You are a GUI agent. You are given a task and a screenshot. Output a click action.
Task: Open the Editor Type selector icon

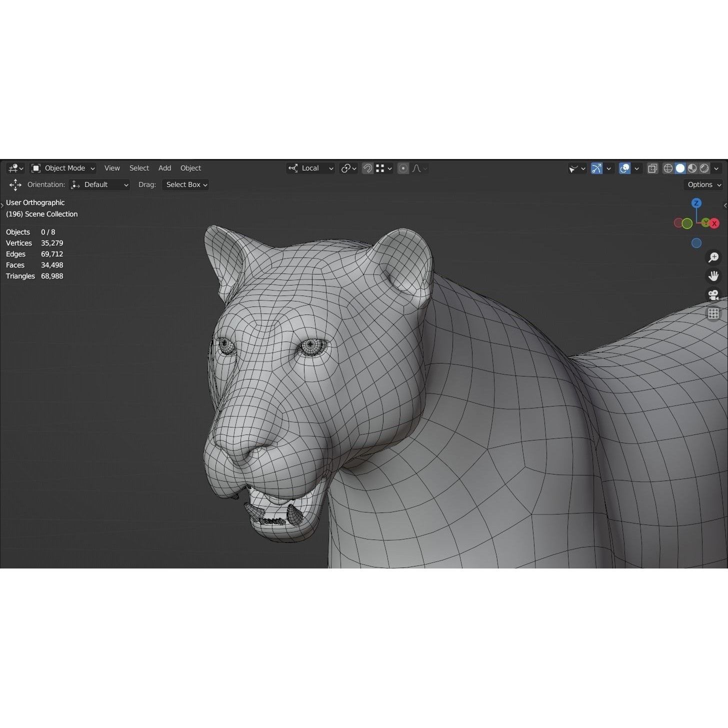pyautogui.click(x=13, y=168)
